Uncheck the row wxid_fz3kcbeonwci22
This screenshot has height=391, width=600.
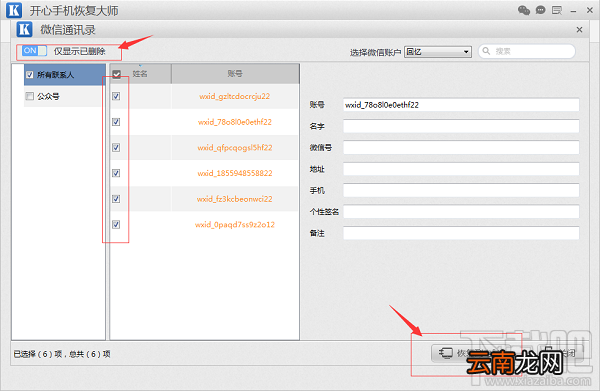(x=116, y=199)
